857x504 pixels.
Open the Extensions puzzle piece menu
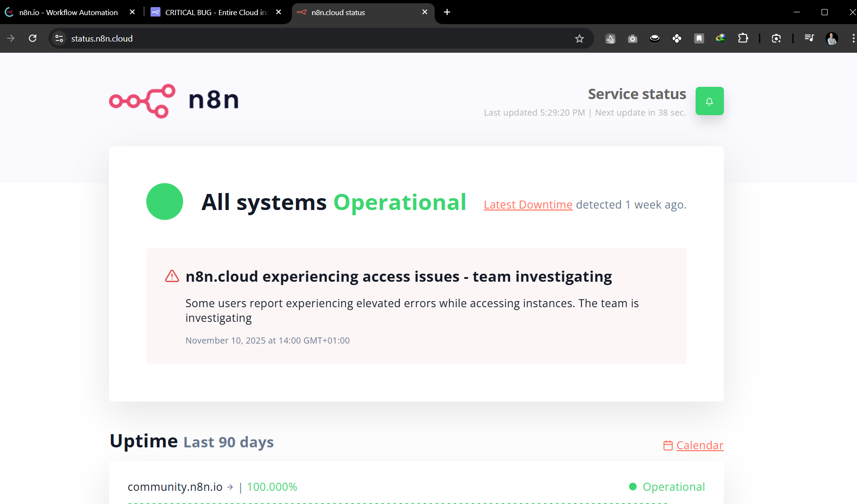tap(743, 39)
